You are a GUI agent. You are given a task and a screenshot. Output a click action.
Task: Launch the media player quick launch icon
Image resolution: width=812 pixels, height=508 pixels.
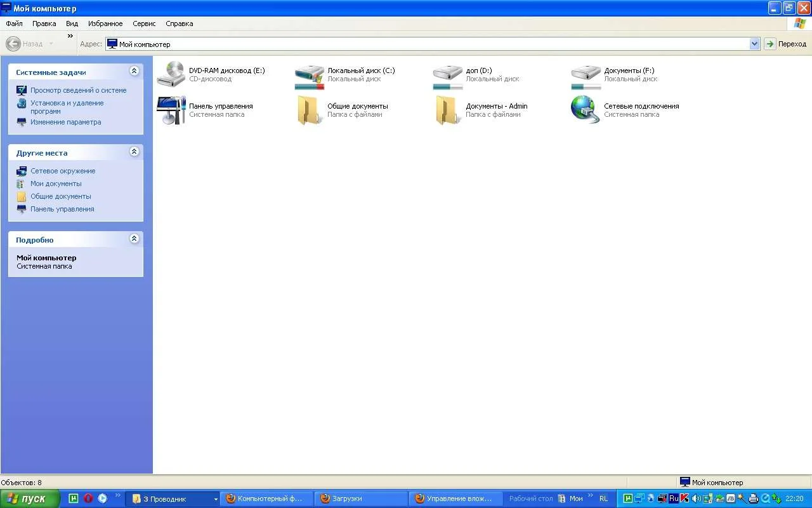(x=102, y=498)
